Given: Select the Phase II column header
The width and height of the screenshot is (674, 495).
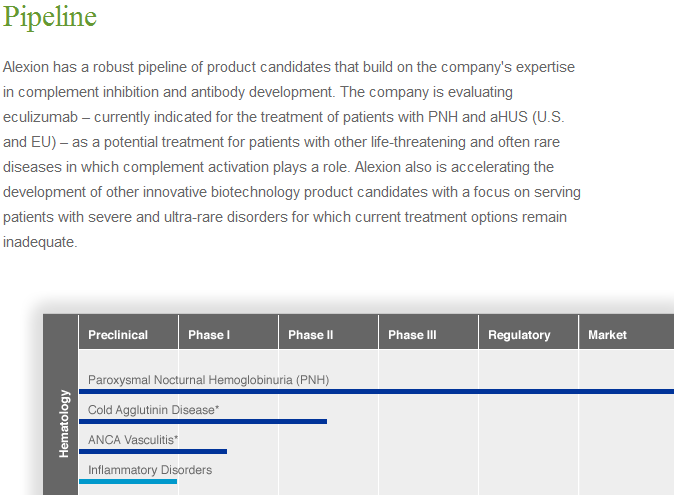Looking at the screenshot, I should click(328, 332).
